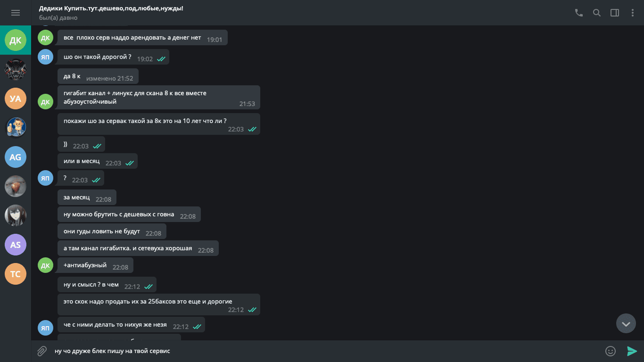Viewport: 644px width, 362px height.
Task: Open the TC chat in sidebar
Action: [x=16, y=274]
